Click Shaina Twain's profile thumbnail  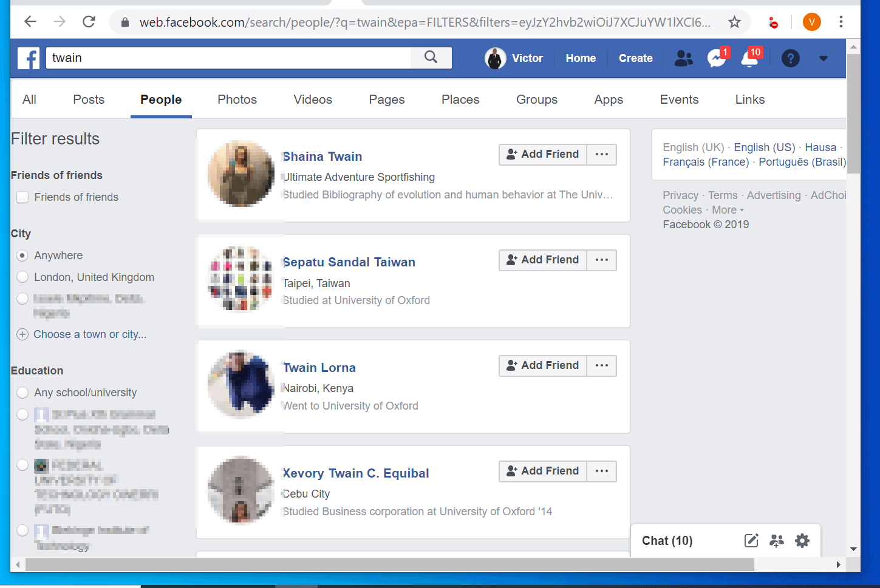pos(241,174)
